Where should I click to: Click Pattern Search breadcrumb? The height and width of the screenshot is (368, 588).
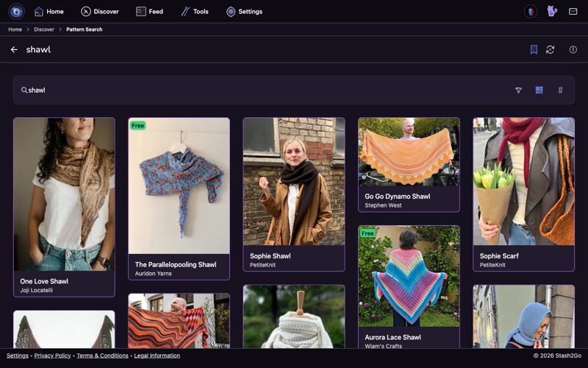(x=85, y=29)
